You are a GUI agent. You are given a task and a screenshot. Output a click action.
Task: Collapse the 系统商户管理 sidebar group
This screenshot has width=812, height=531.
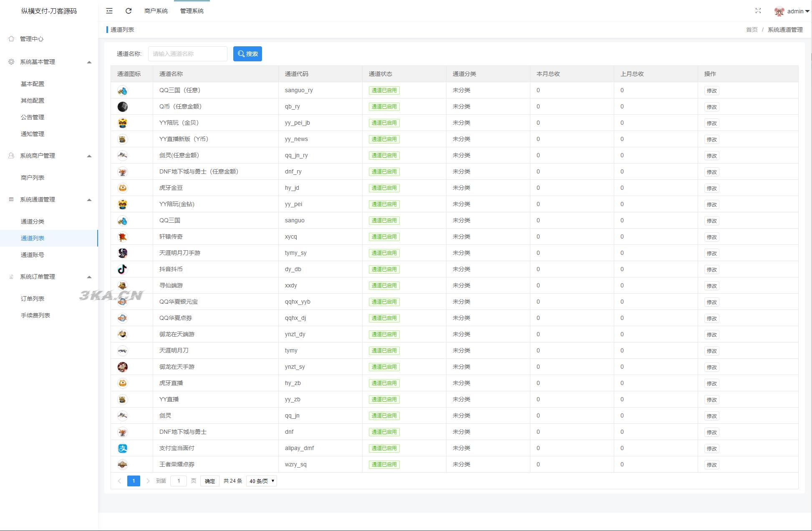[x=89, y=156]
